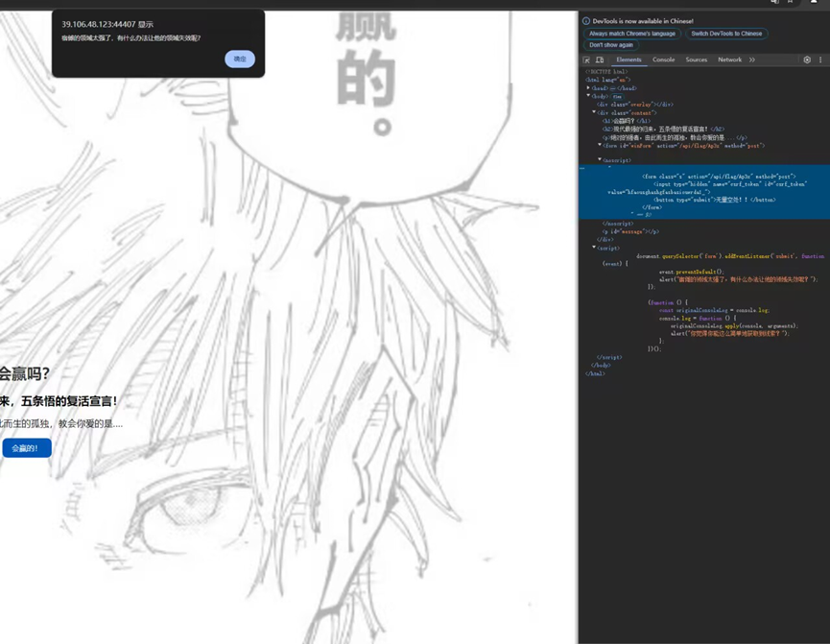Click the 确定 button in the alert dialog
Viewport: 830px width, 644px height.
[240, 59]
